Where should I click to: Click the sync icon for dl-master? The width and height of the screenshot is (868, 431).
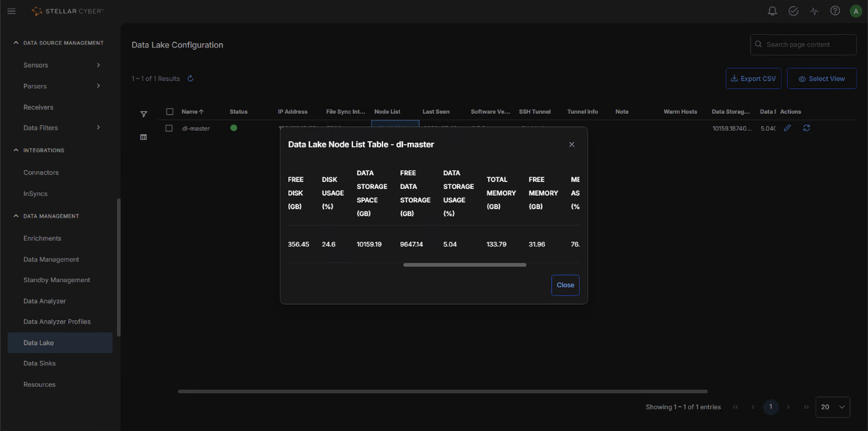[806, 128]
